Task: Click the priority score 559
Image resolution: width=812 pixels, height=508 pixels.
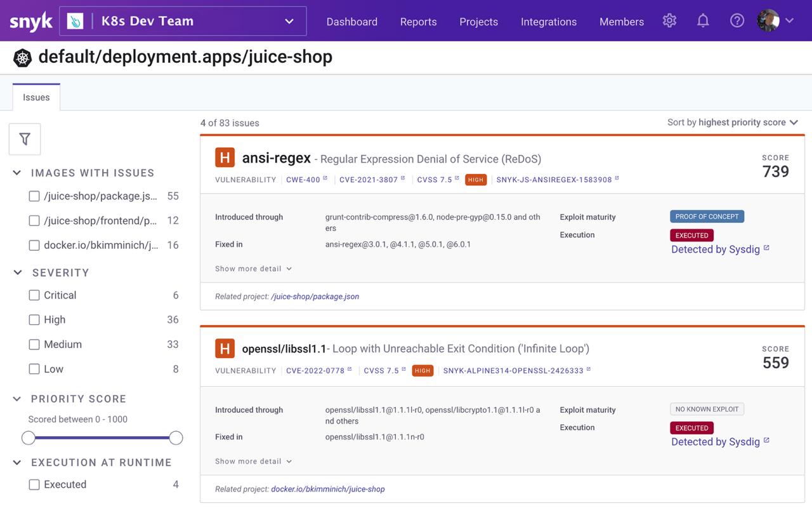Action: pyautogui.click(x=776, y=363)
